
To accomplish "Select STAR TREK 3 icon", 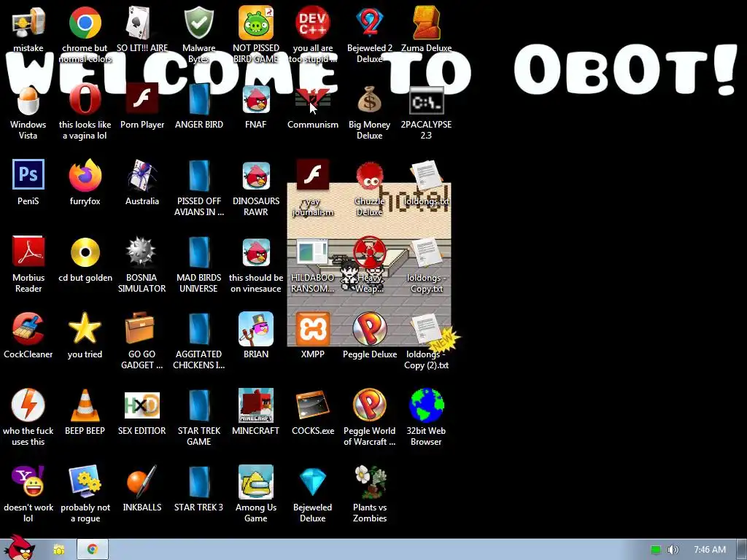I will click(x=198, y=483).
